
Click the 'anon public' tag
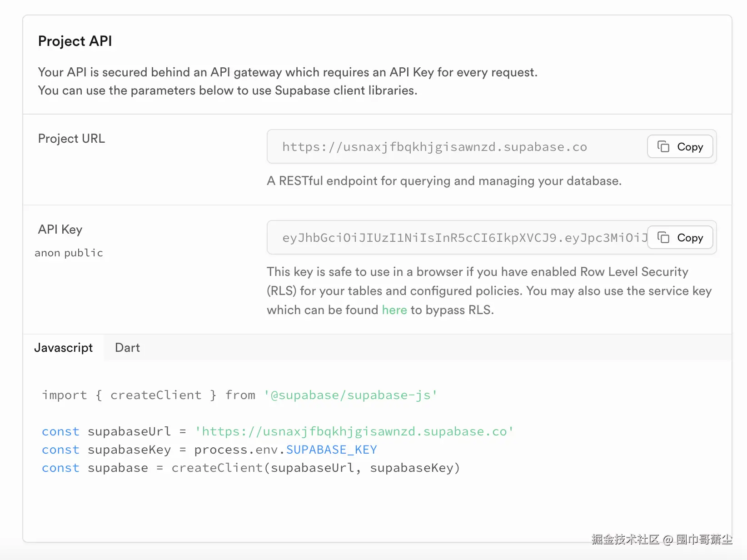coord(69,253)
